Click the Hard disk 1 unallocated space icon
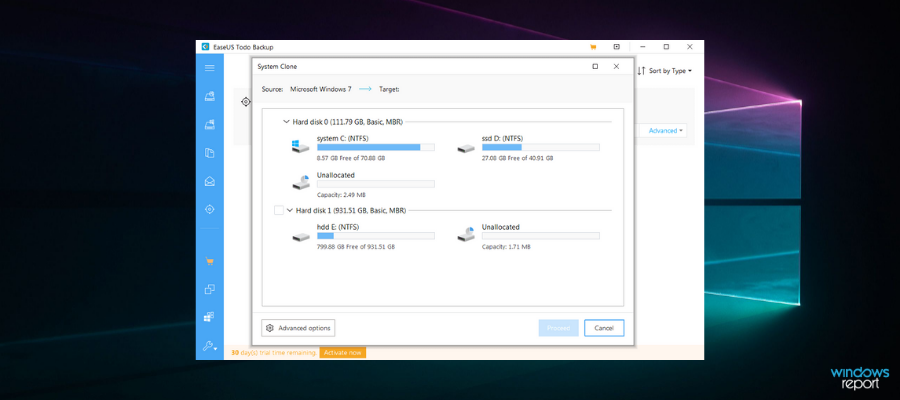 pos(465,234)
